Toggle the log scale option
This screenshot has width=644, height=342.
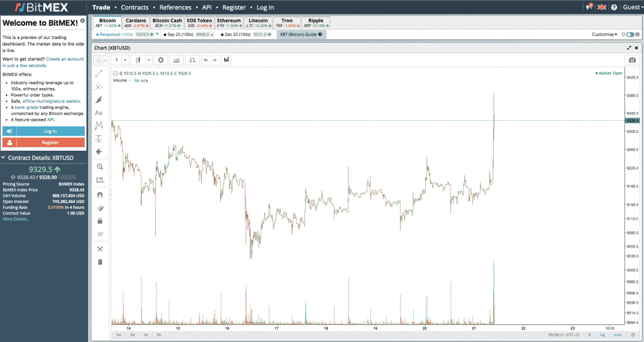pos(602,334)
